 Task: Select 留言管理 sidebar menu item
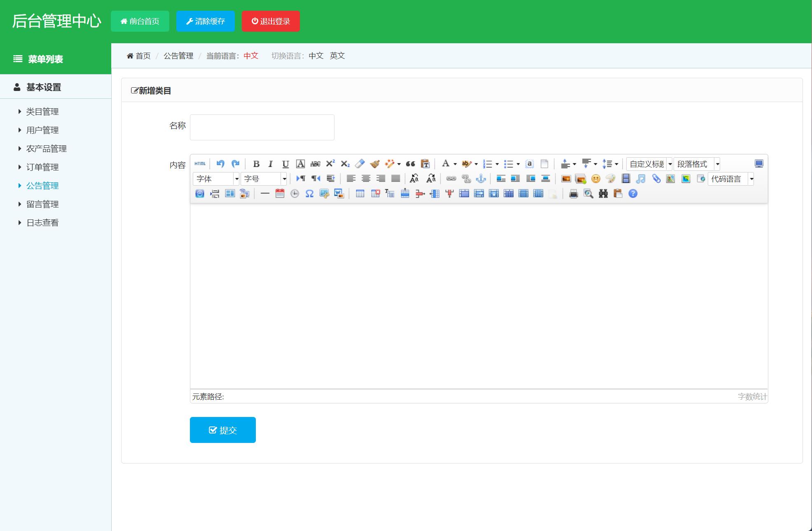pos(42,204)
